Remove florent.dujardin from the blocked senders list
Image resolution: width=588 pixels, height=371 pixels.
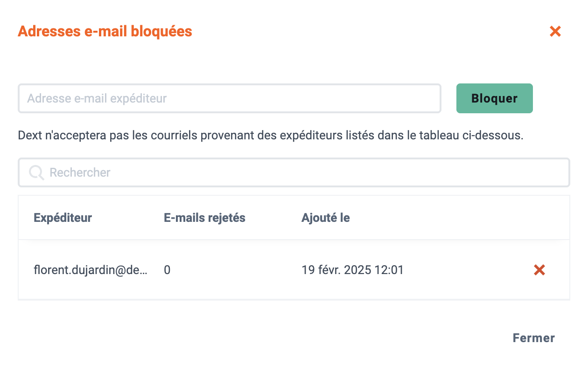point(539,270)
